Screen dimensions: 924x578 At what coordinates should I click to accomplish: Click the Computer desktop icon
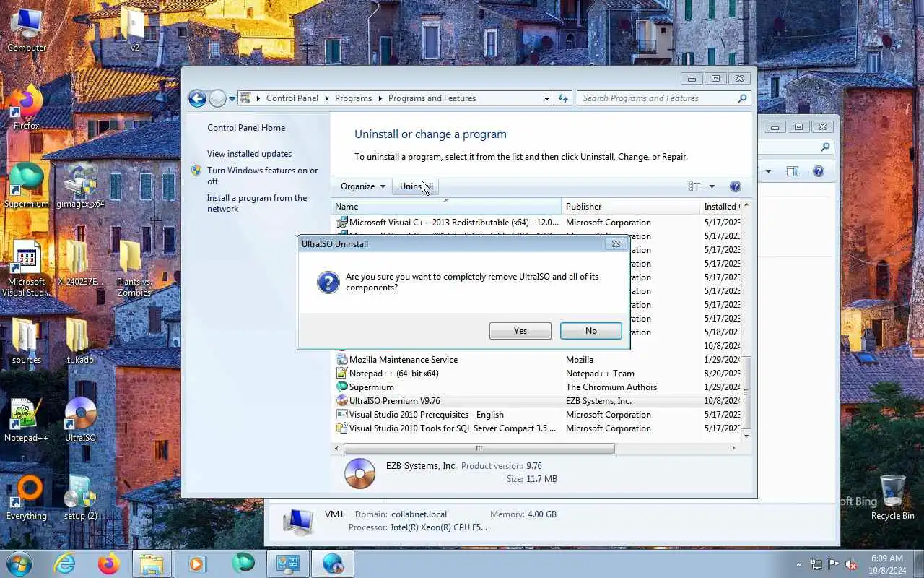coord(27,30)
